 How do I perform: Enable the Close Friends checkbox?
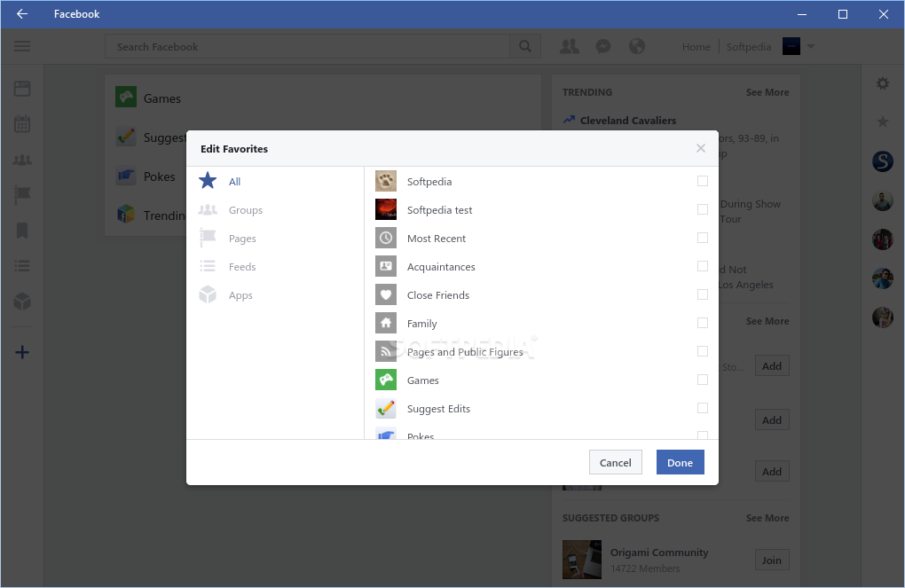tap(703, 294)
